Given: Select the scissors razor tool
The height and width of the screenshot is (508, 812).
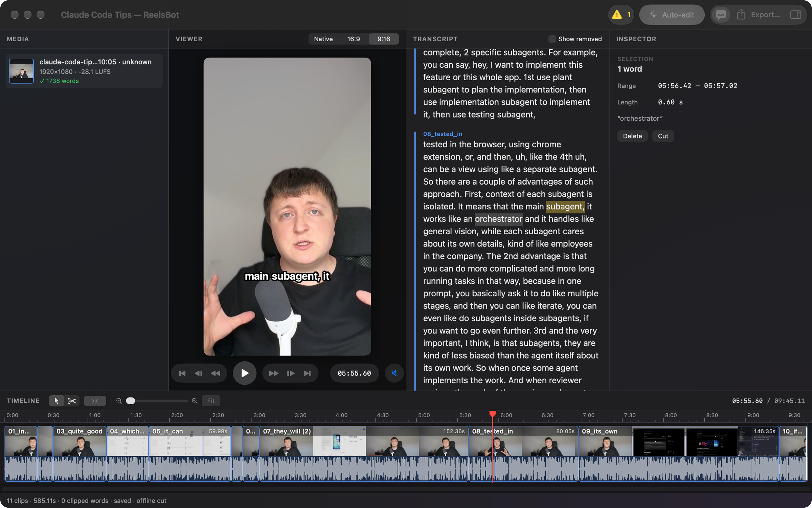Looking at the screenshot, I should [x=72, y=401].
